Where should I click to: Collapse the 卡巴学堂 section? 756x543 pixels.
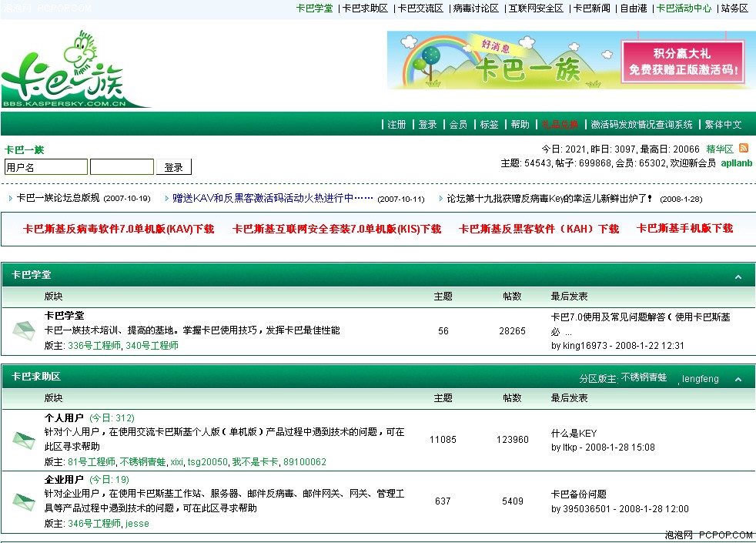(738, 277)
